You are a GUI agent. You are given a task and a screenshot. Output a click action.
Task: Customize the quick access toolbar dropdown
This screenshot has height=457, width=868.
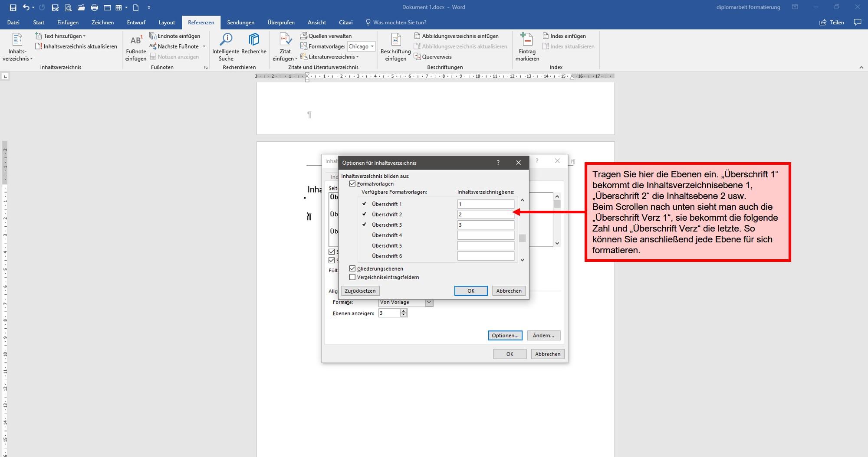(x=149, y=7)
